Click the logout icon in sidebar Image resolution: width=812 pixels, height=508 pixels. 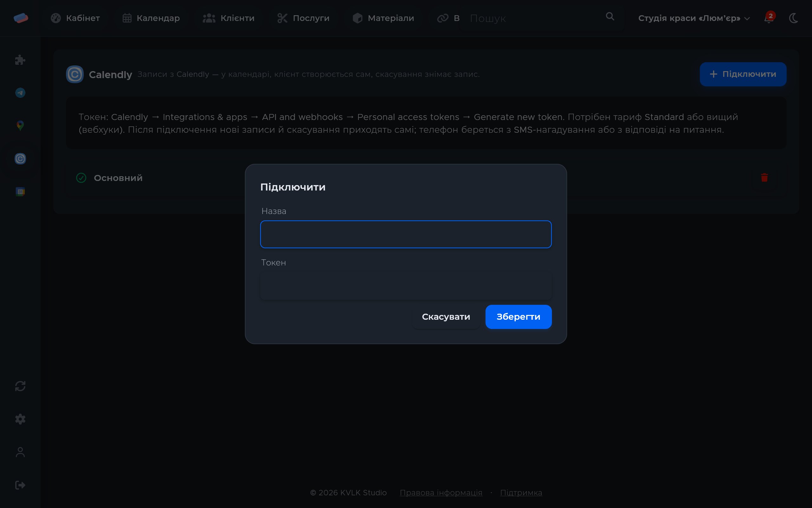(20, 485)
